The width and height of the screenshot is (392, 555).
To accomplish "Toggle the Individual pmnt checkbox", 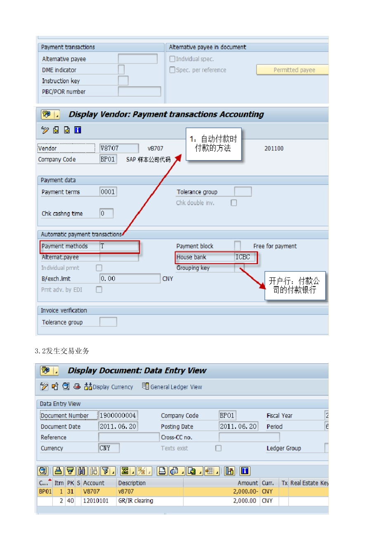I will pos(99,268).
